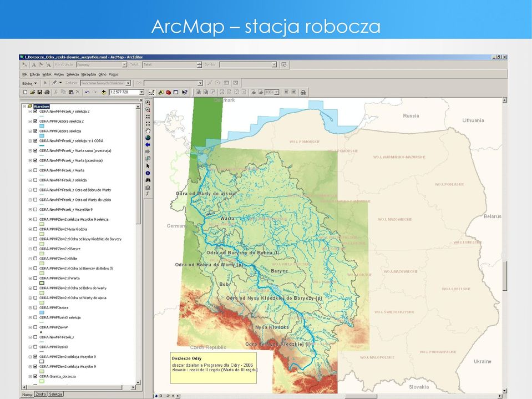Uncheck layer ODRA.MPHFJeziora selekcja 2

tap(36, 121)
